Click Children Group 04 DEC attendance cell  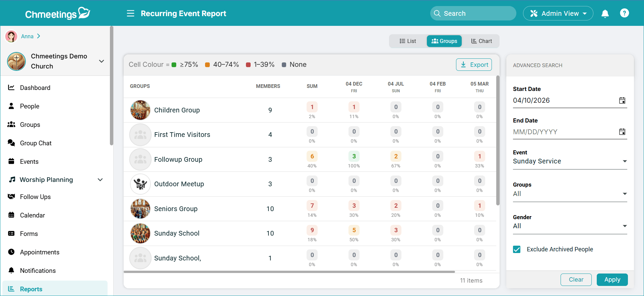(354, 107)
